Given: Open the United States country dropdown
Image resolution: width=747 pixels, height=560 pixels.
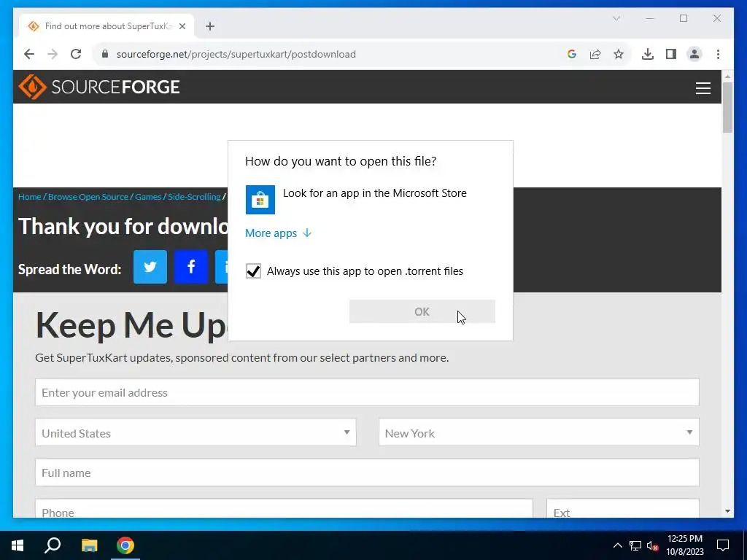Looking at the screenshot, I should coord(196,432).
